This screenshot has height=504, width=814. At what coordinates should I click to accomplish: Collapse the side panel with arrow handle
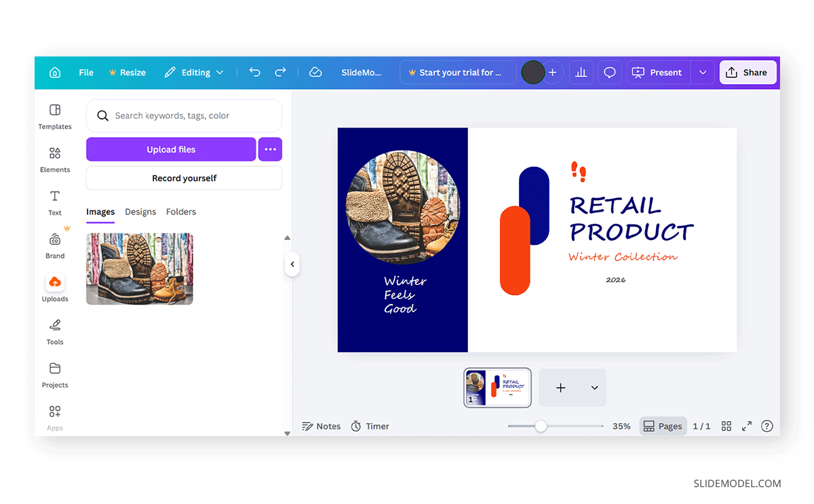pyautogui.click(x=292, y=265)
